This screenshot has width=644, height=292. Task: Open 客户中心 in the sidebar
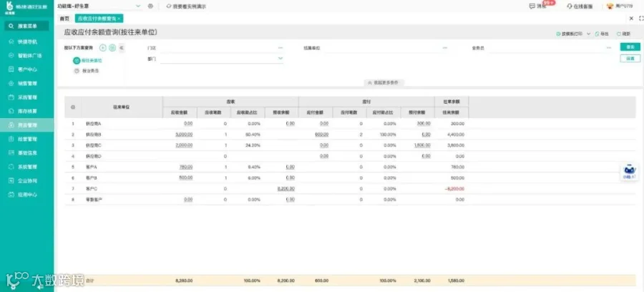point(26,69)
